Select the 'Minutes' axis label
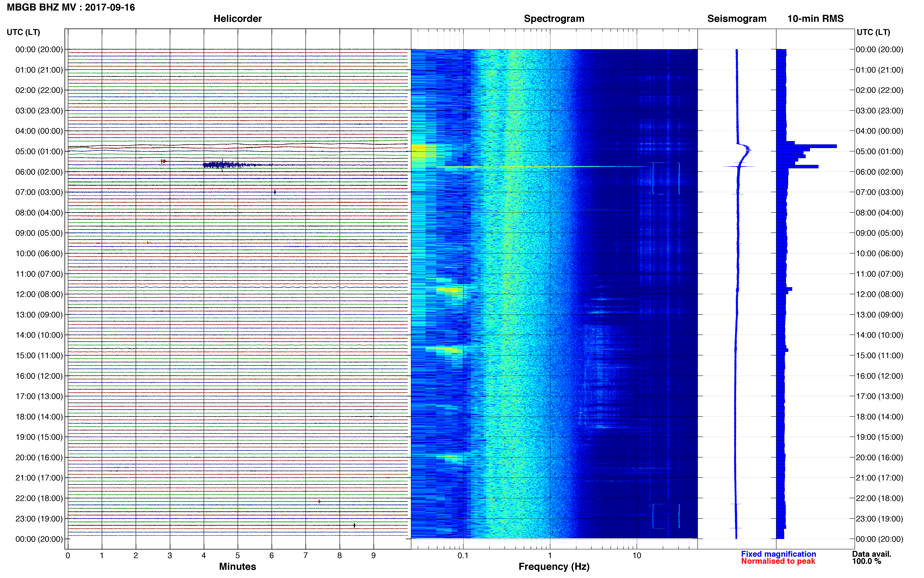924x578 pixels. (x=238, y=566)
